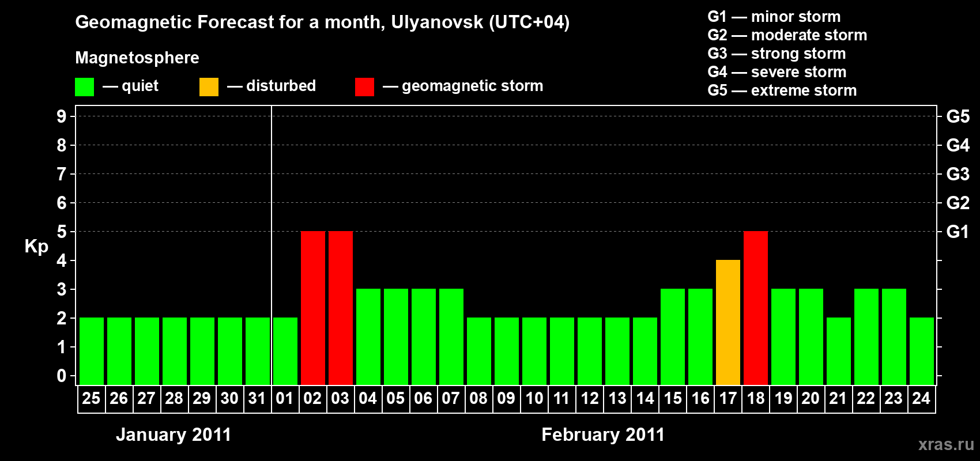
Task: Click the green quiet legend swatch
Action: coord(84,87)
